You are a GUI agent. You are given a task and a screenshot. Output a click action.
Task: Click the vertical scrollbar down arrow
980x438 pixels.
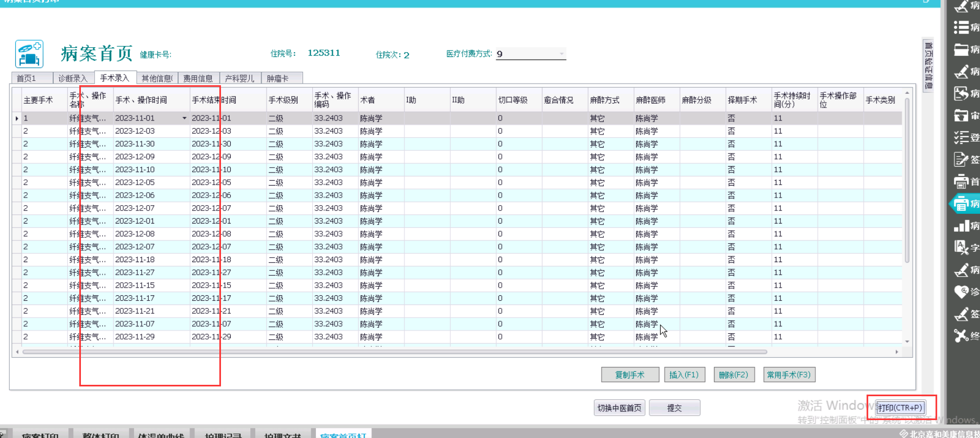907,341
